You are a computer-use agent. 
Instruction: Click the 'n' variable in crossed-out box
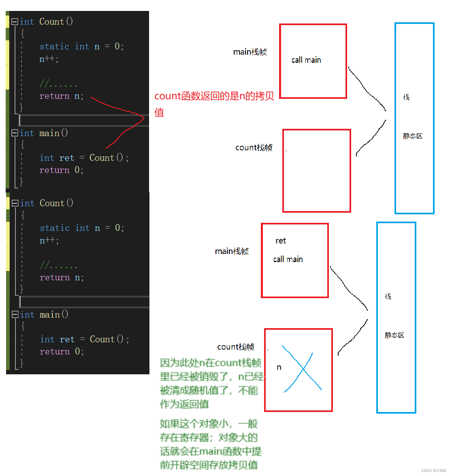pos(279,367)
